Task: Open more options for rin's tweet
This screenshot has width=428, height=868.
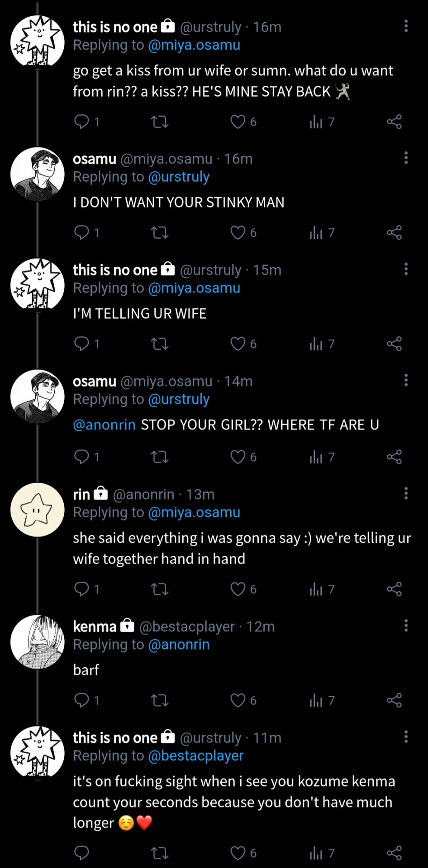Action: click(406, 493)
